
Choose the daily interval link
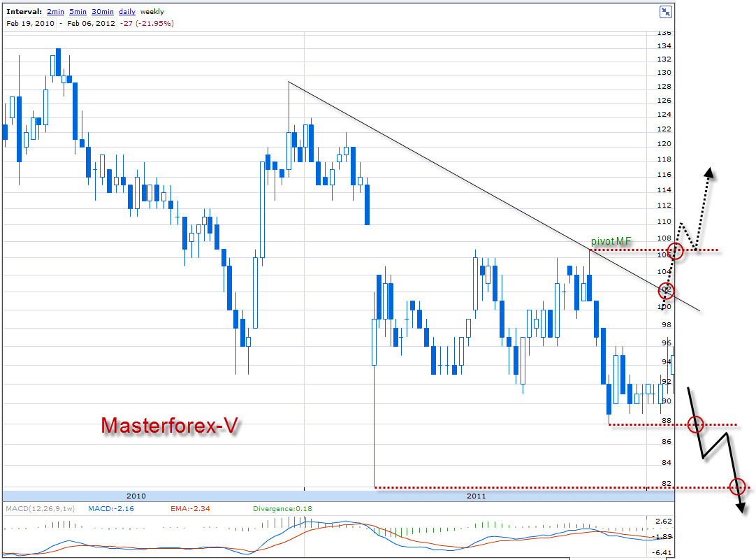127,12
